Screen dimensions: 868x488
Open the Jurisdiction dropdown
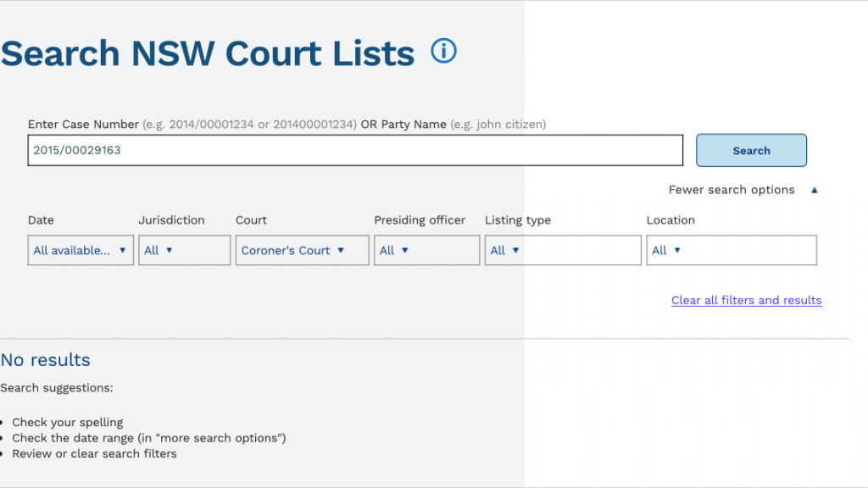184,250
